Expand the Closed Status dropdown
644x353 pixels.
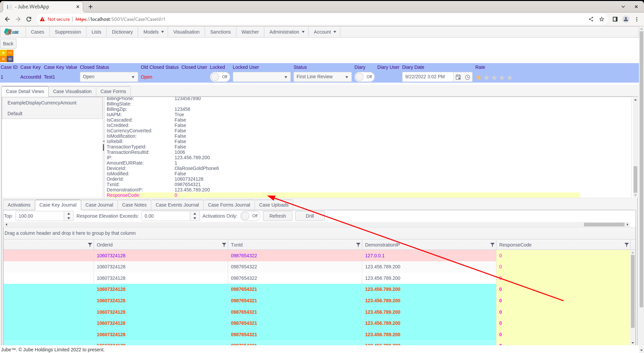133,77
